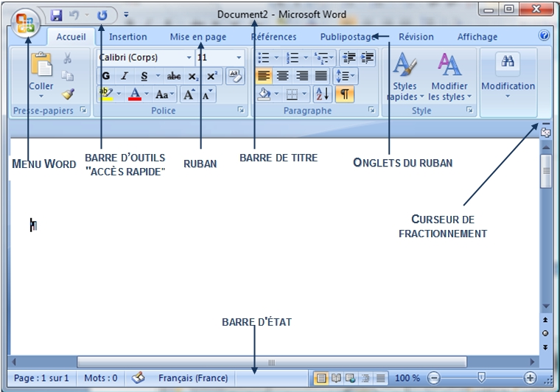Toggle subscript formatting
Image resolution: width=560 pixels, height=392 pixels.
193,76
